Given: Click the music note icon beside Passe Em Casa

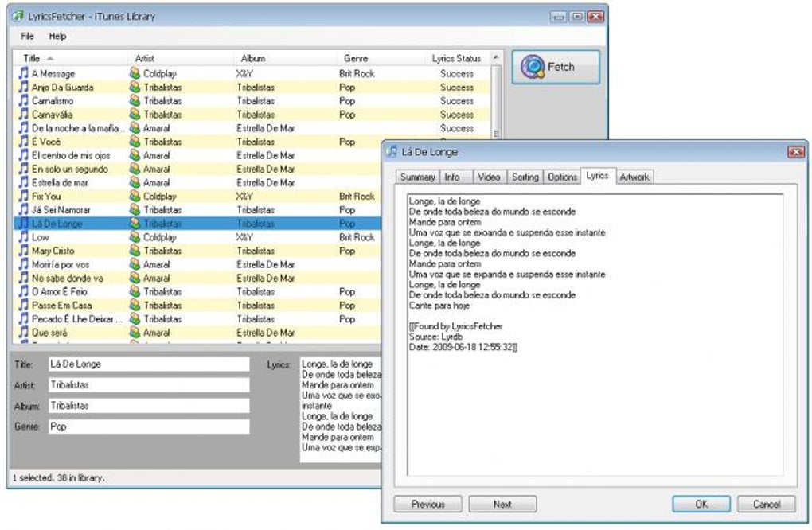Looking at the screenshot, I should click(x=23, y=305).
